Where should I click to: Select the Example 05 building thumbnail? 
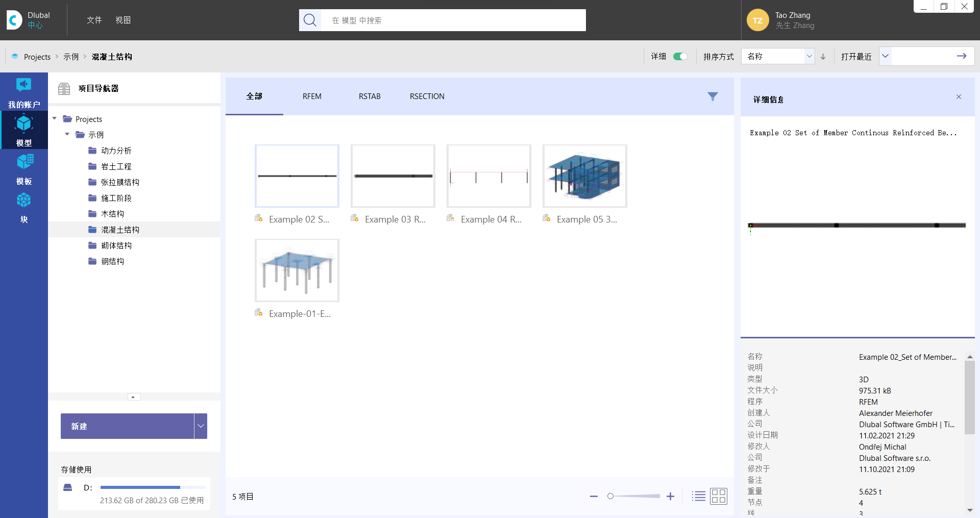click(585, 176)
